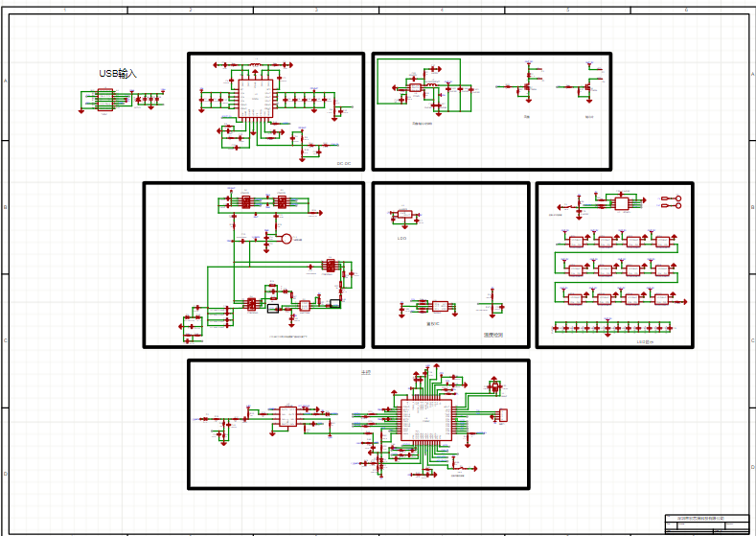The height and width of the screenshot is (536, 756).
Task: Select the small IC left of the MCU
Action: click(287, 417)
